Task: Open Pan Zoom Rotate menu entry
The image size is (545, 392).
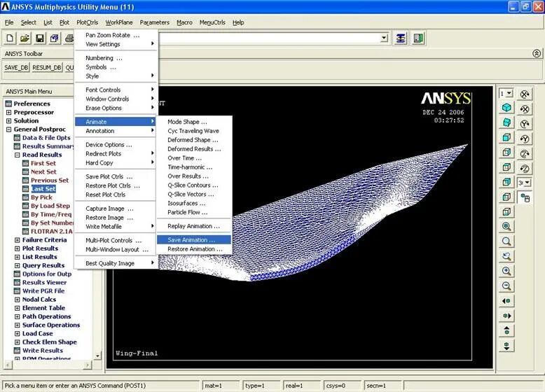Action: [x=116, y=35]
